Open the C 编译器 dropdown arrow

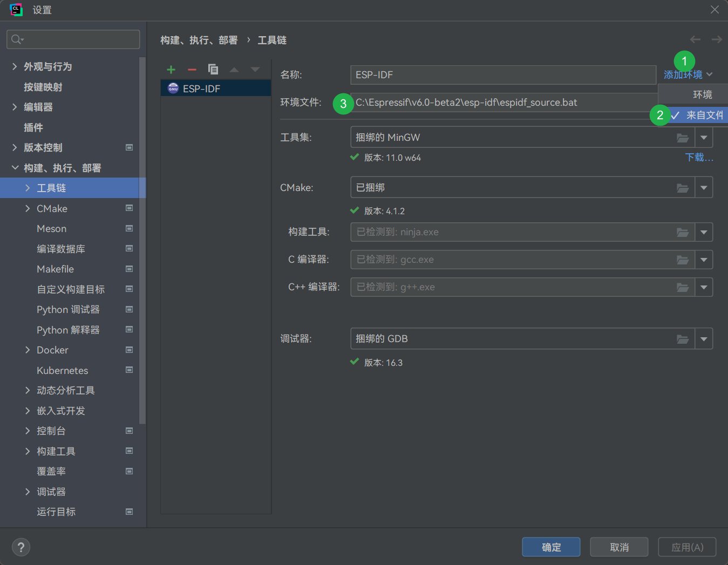tap(704, 260)
